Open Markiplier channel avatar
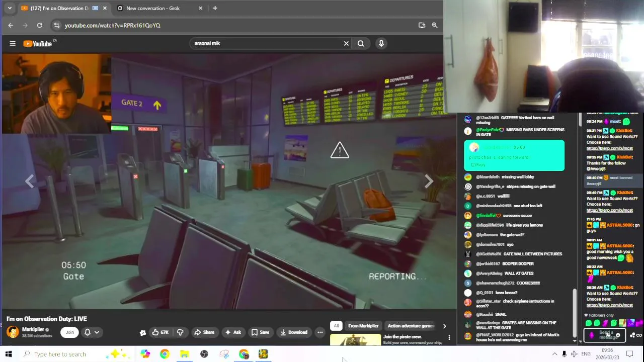The image size is (644, 362). click(x=13, y=332)
